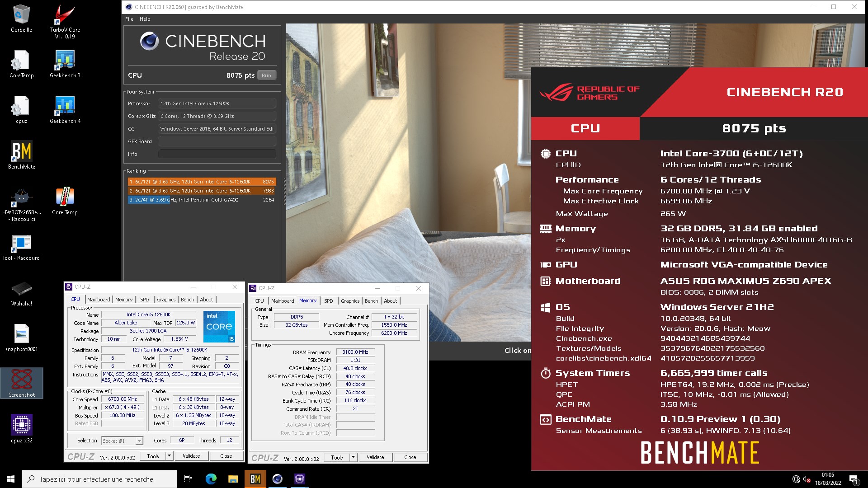Image resolution: width=868 pixels, height=488 pixels.
Task: Open SPD tab in right CPU-Z
Action: pyautogui.click(x=328, y=301)
